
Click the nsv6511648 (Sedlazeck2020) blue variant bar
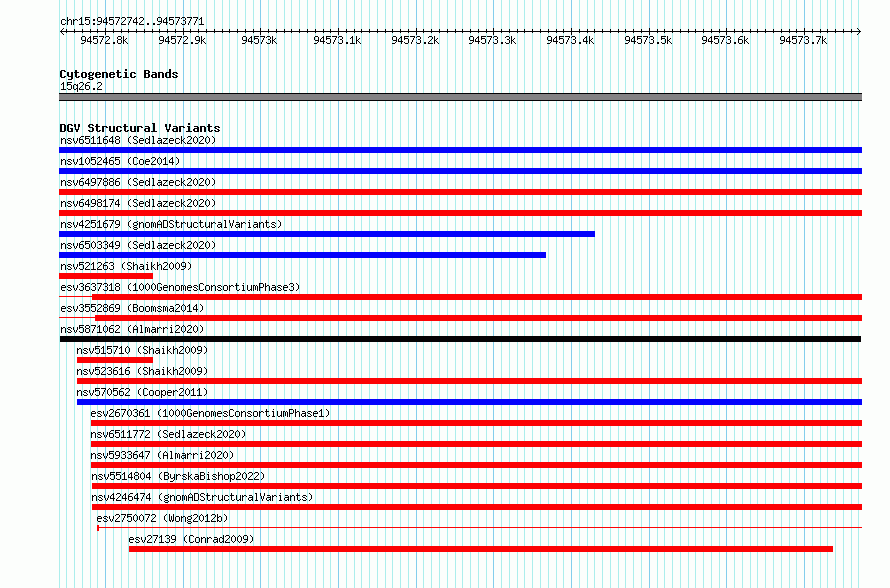tap(460, 150)
